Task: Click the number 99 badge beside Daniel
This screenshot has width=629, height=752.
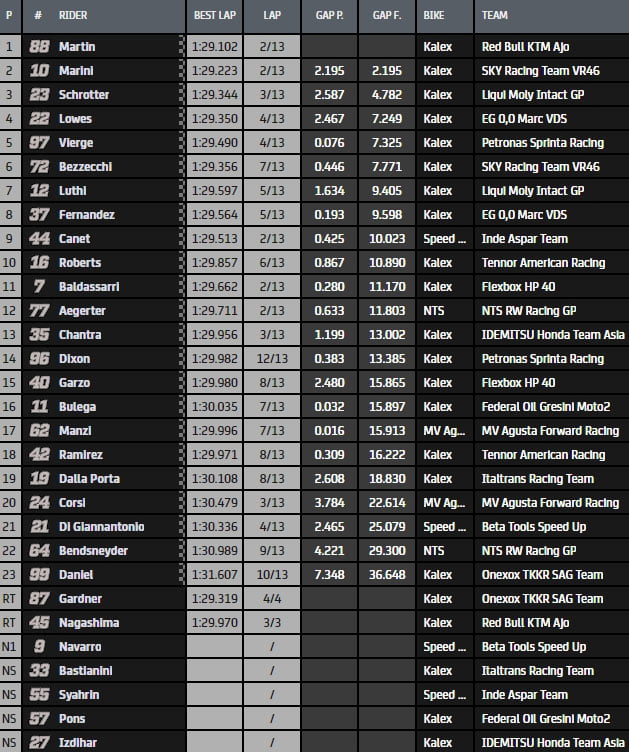Action: pyautogui.click(x=39, y=574)
